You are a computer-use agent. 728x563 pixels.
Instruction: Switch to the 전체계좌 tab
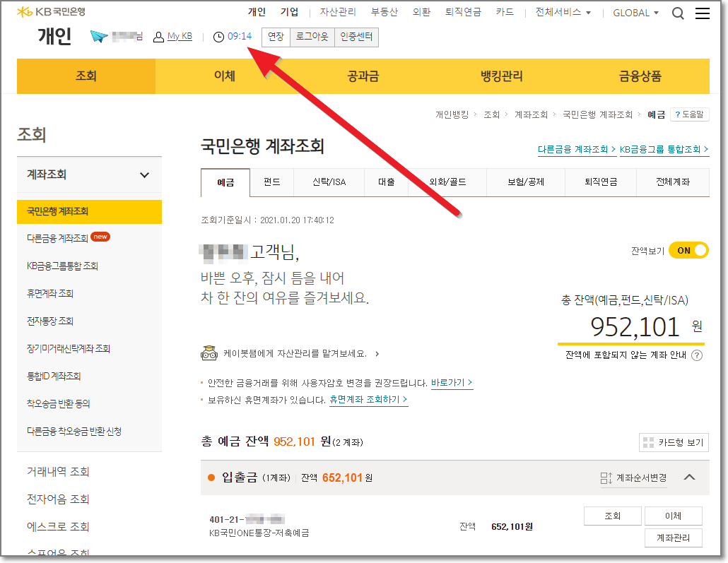coord(673,182)
